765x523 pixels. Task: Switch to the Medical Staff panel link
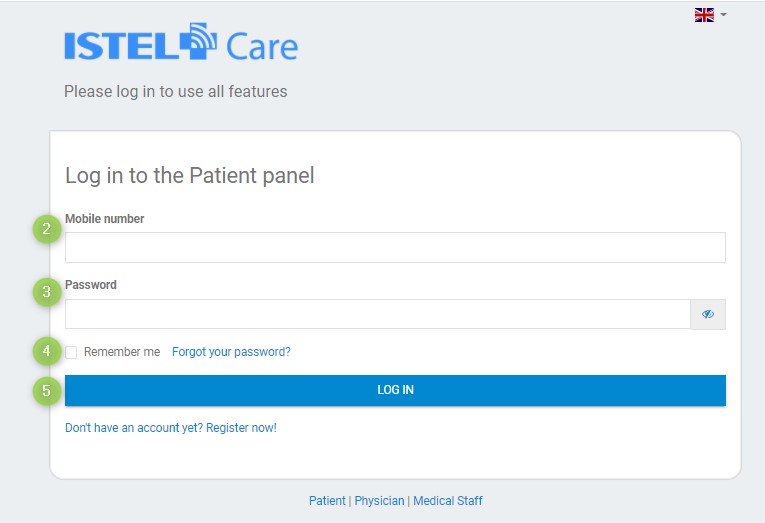click(448, 501)
